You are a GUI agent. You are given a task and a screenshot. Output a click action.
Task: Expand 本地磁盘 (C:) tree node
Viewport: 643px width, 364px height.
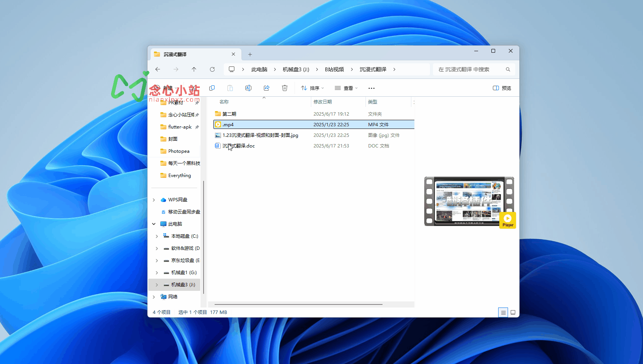click(157, 236)
